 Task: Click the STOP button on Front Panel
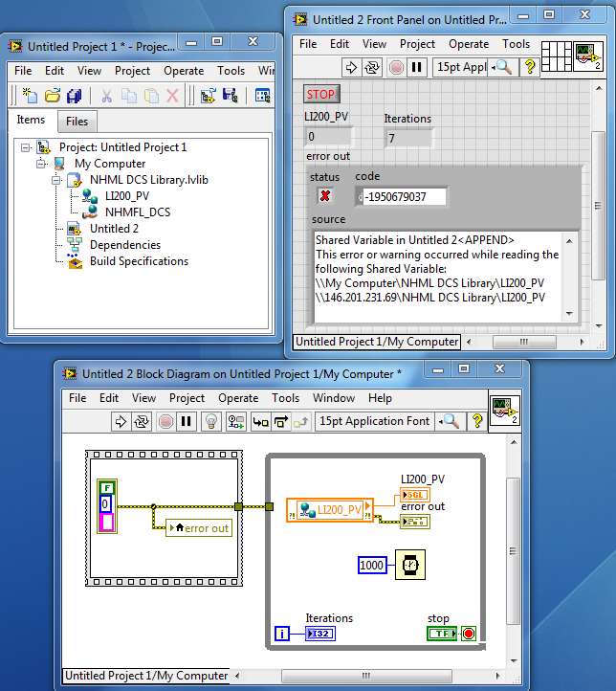click(321, 95)
